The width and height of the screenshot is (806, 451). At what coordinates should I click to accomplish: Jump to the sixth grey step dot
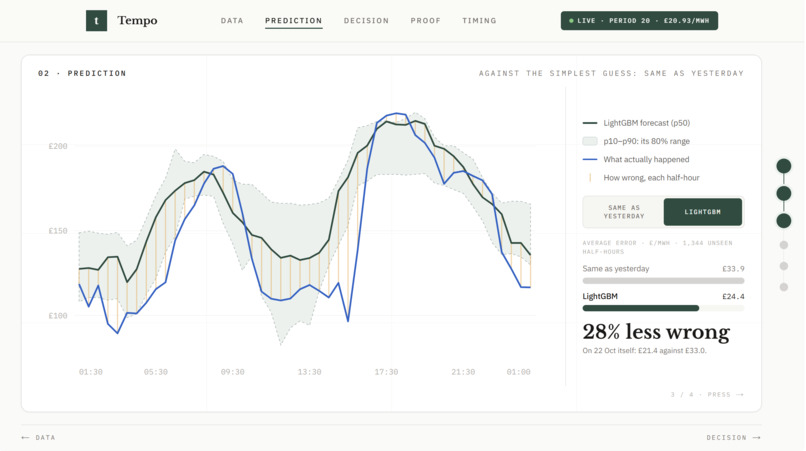(783, 287)
